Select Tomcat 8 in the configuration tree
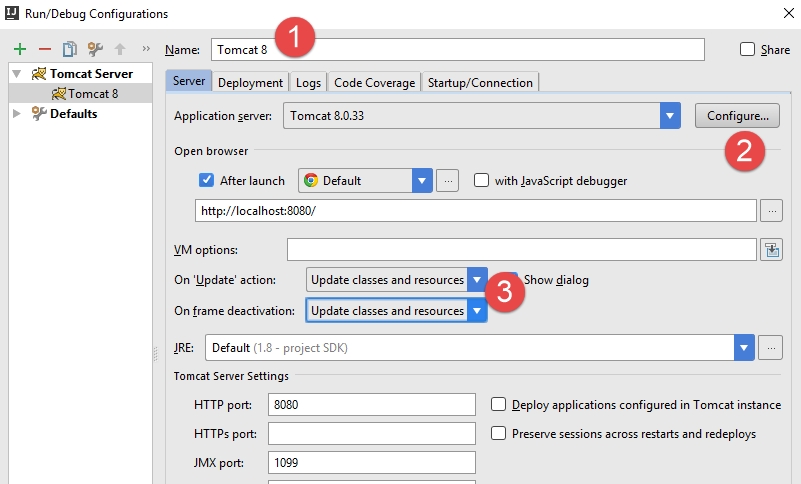Image resolution: width=801 pixels, height=484 pixels. tap(92, 94)
